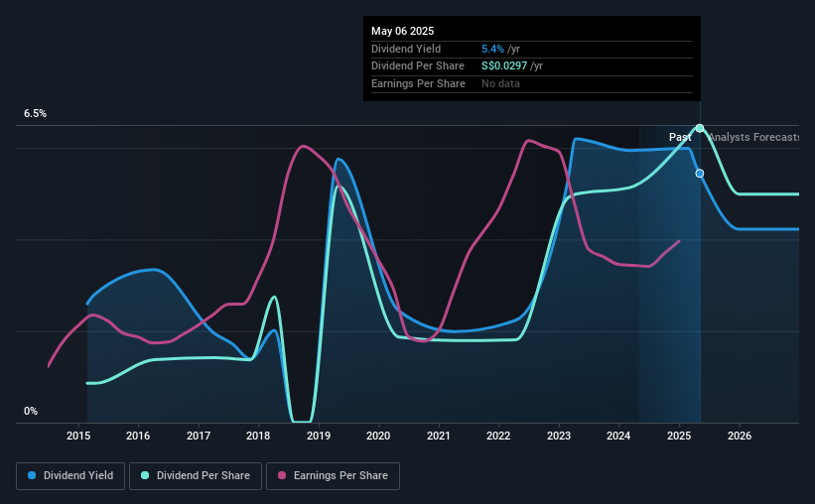
Task: Click the blue Dividend Yield legend dot
Action: coord(32,475)
